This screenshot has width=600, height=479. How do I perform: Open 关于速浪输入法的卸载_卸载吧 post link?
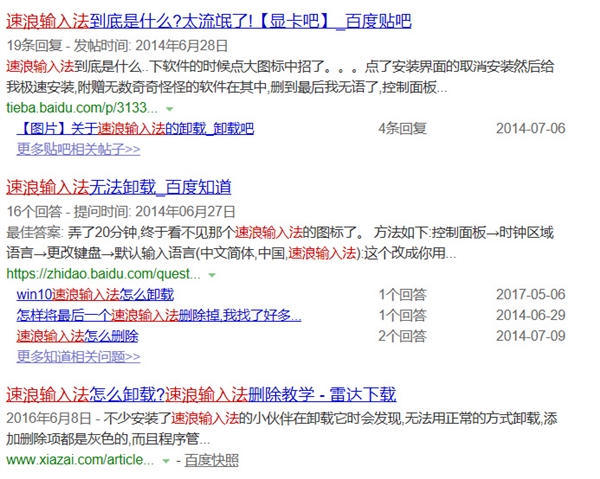tap(135, 129)
